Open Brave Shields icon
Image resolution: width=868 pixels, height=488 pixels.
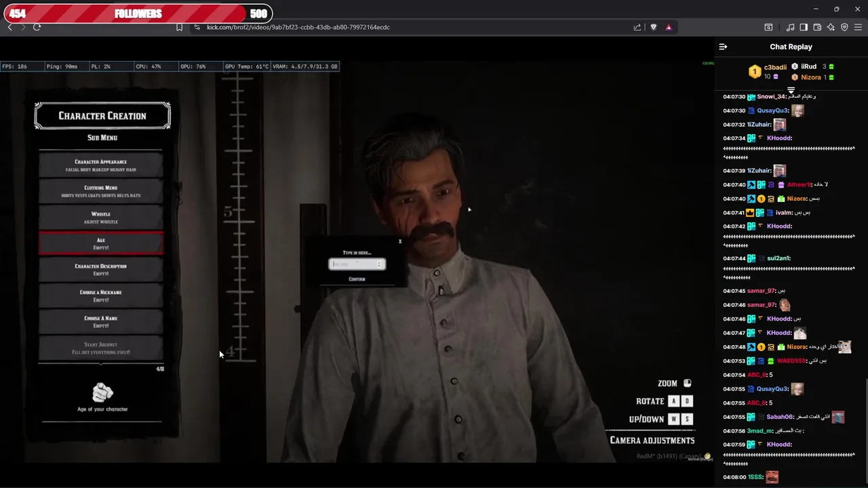click(654, 27)
